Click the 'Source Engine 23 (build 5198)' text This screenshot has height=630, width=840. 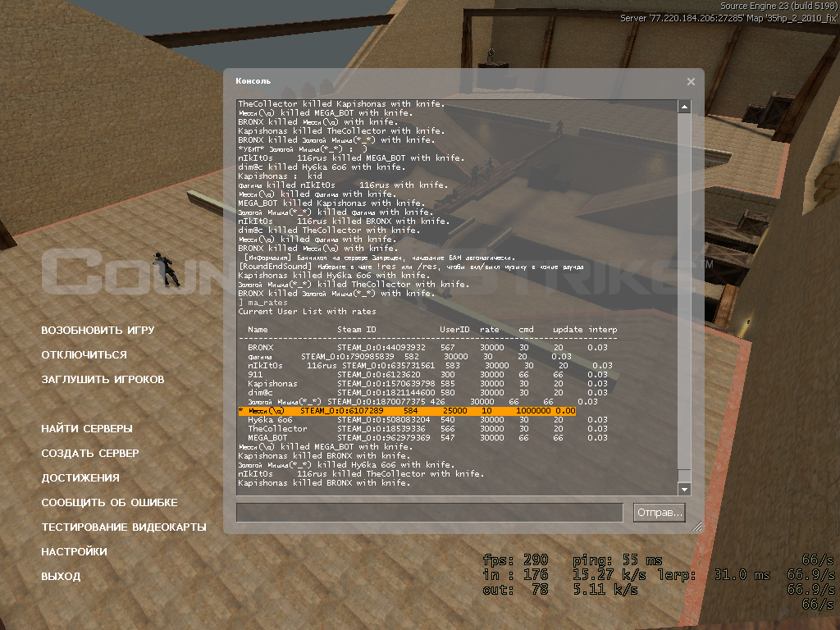coord(778,6)
